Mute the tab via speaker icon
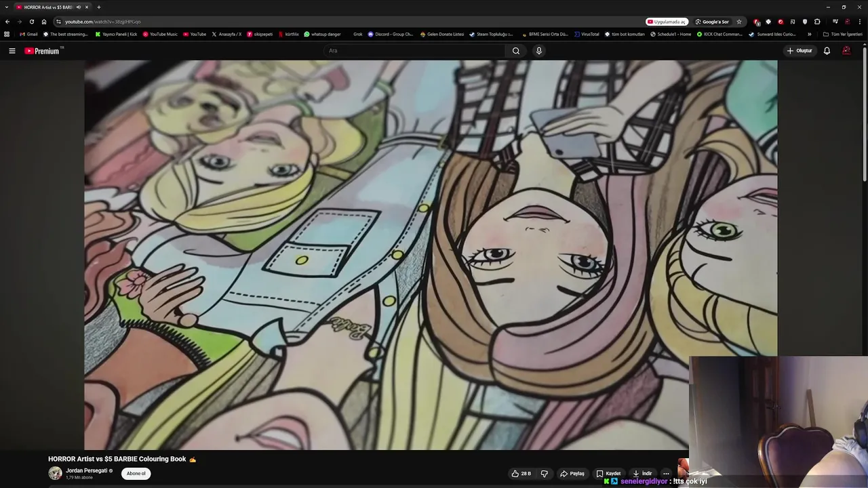The height and width of the screenshot is (488, 868). [79, 7]
